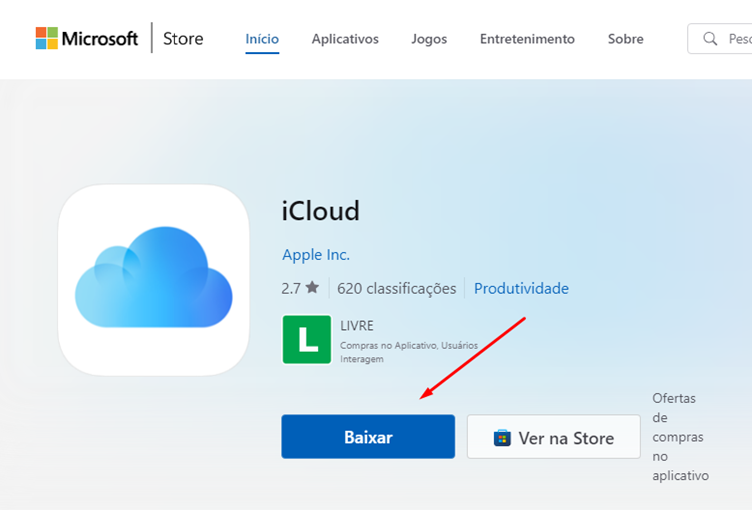
Task: Open the Store home link
Action: click(183, 38)
